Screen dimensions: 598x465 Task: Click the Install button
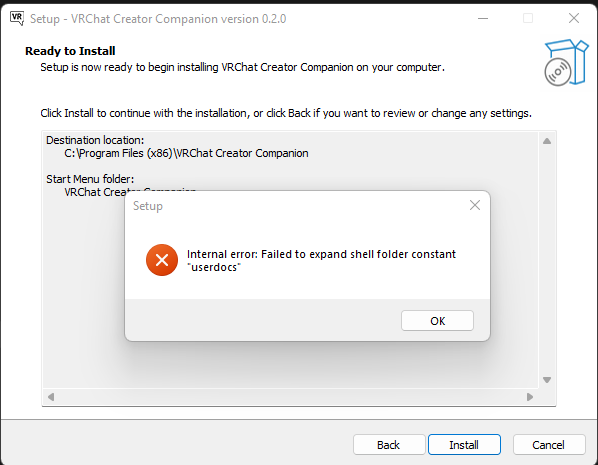[464, 445]
